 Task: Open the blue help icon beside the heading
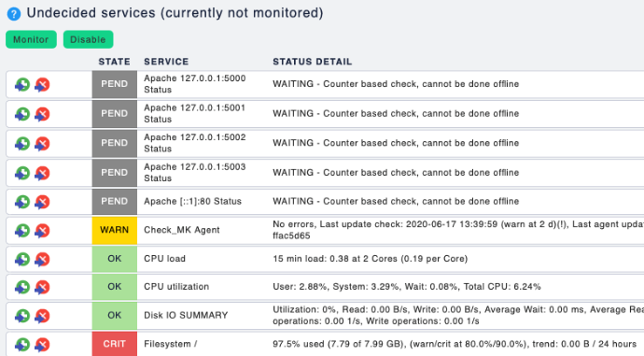pos(14,14)
